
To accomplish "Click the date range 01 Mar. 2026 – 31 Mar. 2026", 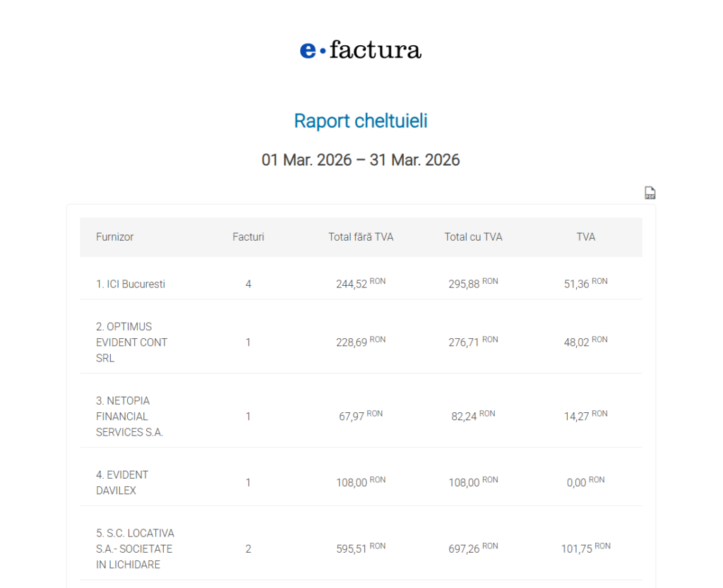I will [361, 160].
